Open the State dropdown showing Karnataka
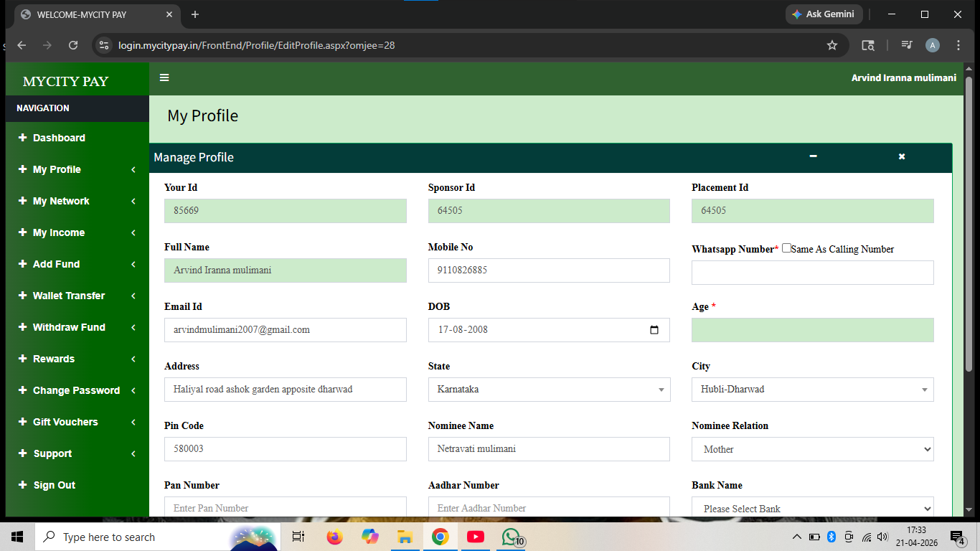The image size is (980, 551). [x=549, y=390]
